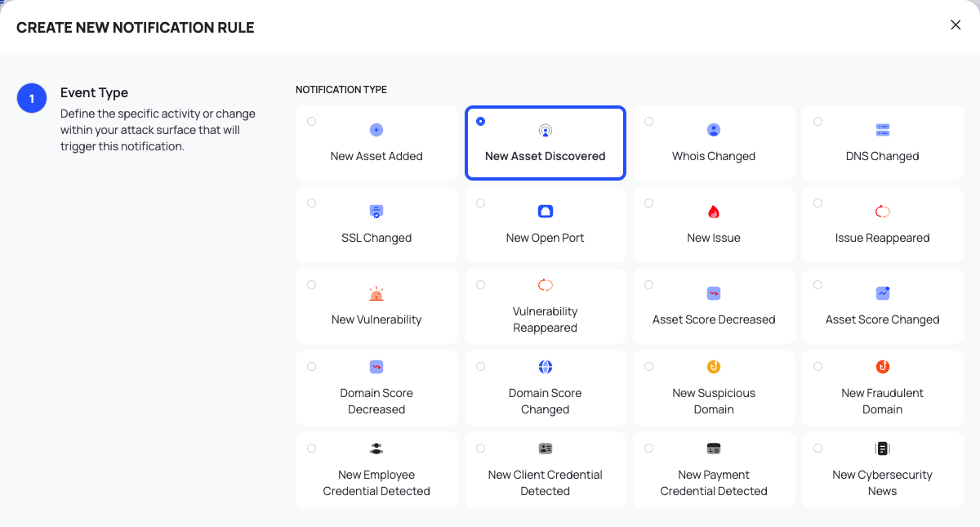Choose the SSL Changed radio button
Viewport: 980px width, 527px height.
pyautogui.click(x=312, y=203)
